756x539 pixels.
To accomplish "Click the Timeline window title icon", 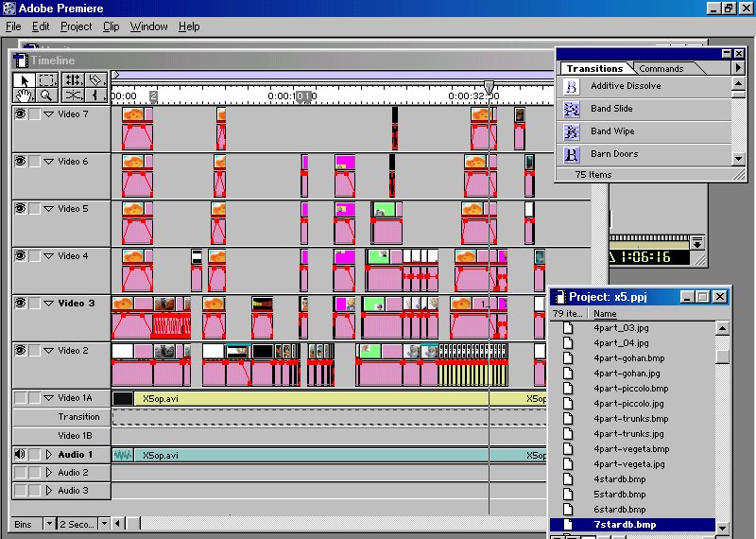I will [21, 61].
